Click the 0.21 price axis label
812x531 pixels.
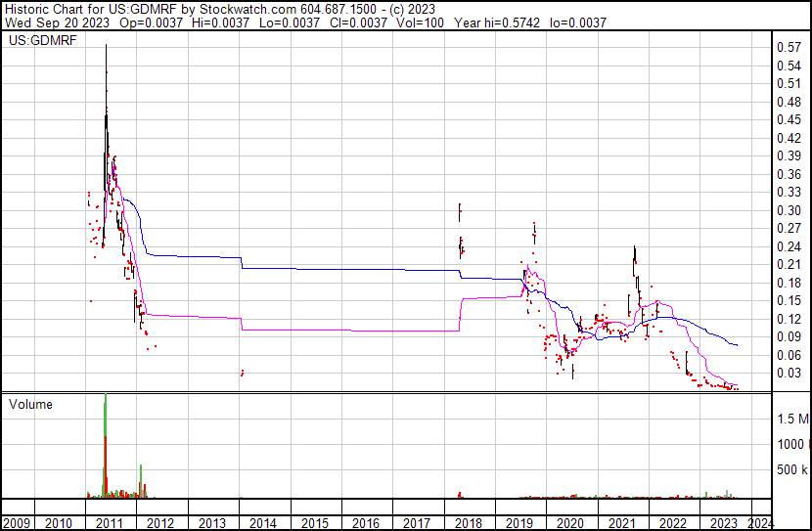(x=789, y=264)
